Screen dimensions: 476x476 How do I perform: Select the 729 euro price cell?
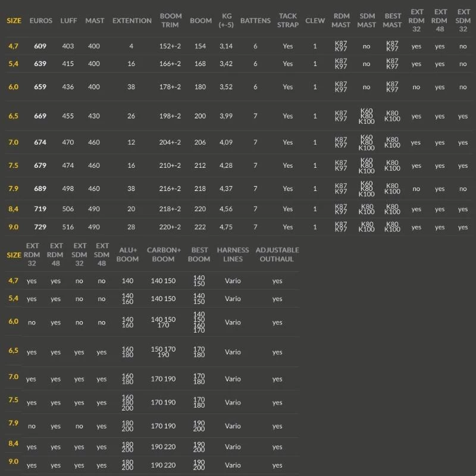[40, 227]
